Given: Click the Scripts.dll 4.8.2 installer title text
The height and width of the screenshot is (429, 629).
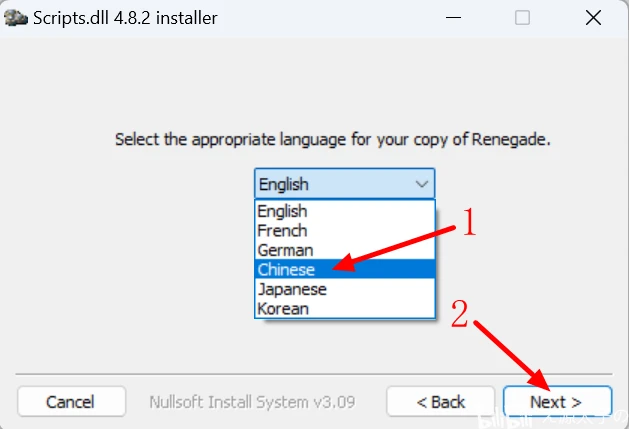Looking at the screenshot, I should click(126, 18).
